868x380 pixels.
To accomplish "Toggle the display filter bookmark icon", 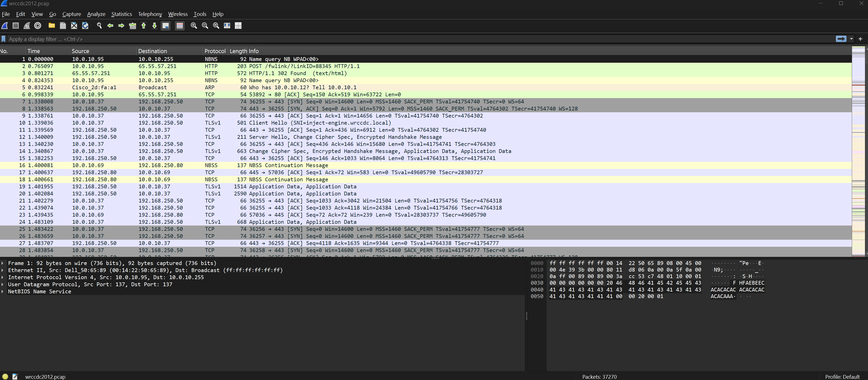I will point(3,39).
